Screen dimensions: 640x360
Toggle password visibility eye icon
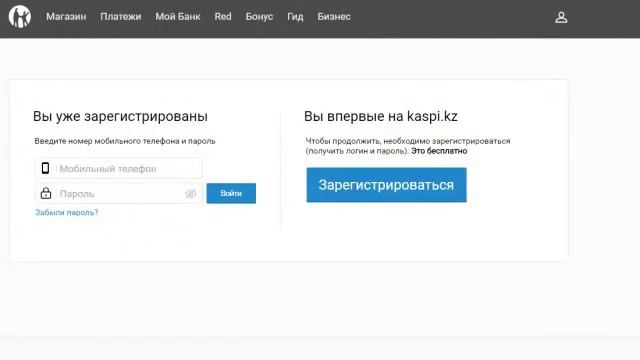pyautogui.click(x=190, y=194)
